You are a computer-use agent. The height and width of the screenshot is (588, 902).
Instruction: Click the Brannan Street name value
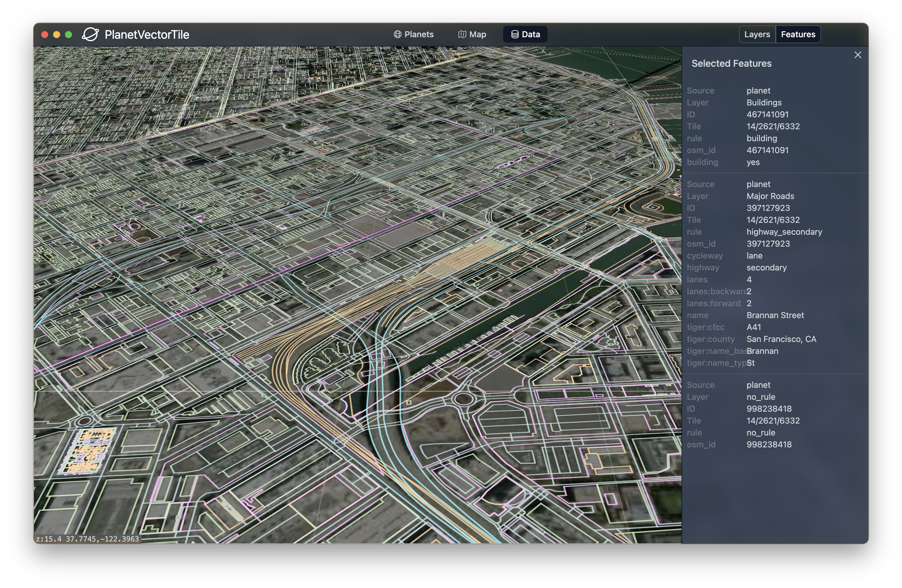(x=775, y=315)
